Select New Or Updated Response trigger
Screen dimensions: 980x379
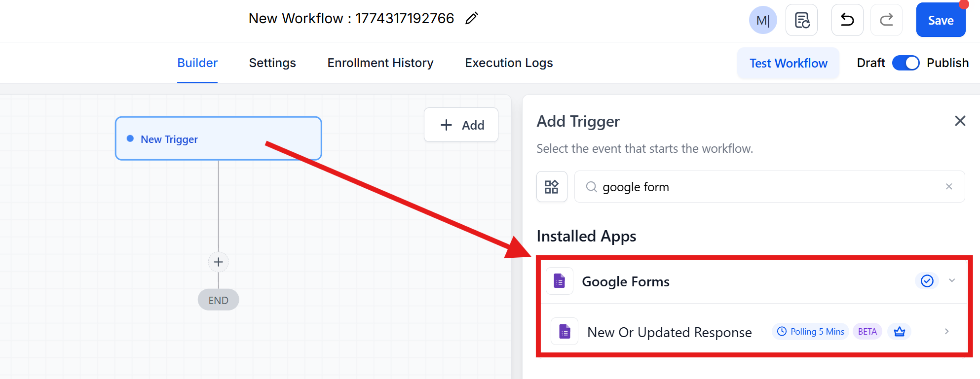(754, 332)
